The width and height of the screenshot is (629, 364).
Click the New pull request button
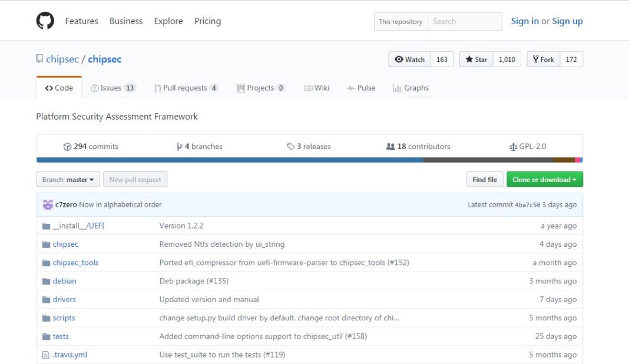135,180
